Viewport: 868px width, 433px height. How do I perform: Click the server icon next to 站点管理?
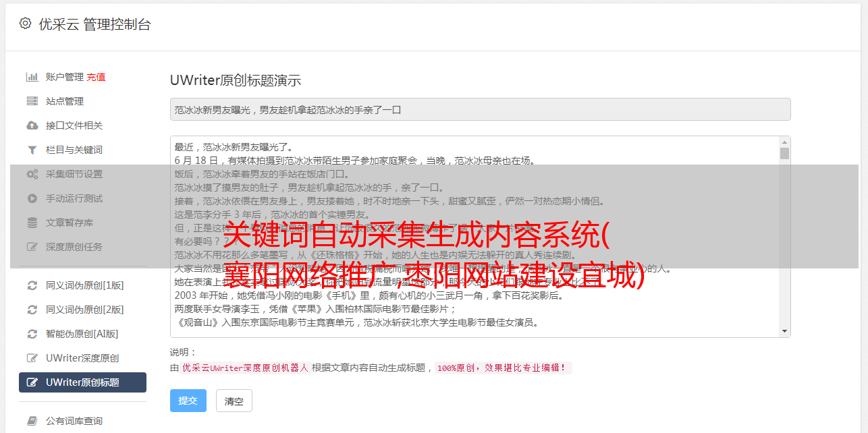32,101
